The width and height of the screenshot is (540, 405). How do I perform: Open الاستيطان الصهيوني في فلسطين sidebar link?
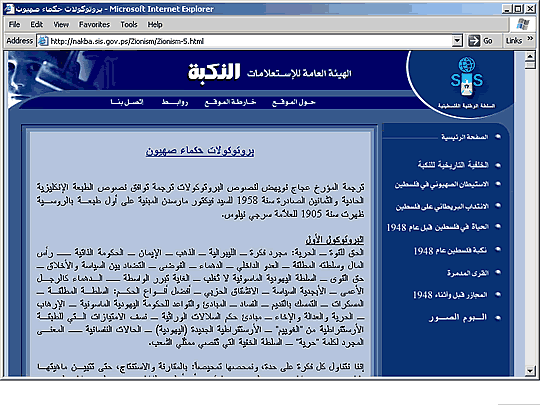click(442, 185)
